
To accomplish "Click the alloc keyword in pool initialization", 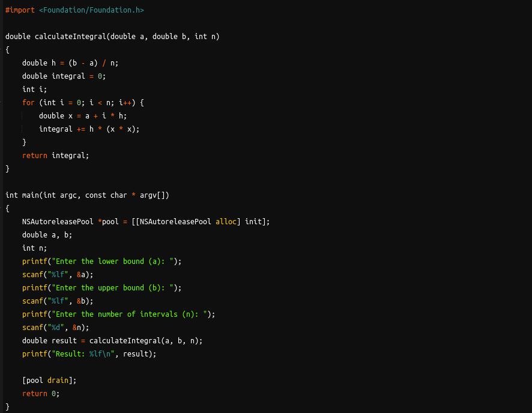I will pyautogui.click(x=226, y=221).
